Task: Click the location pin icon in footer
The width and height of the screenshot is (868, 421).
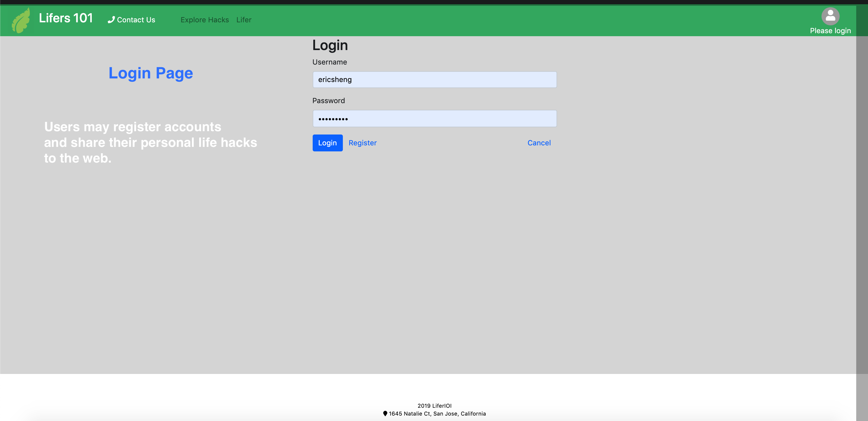Action: [x=385, y=413]
